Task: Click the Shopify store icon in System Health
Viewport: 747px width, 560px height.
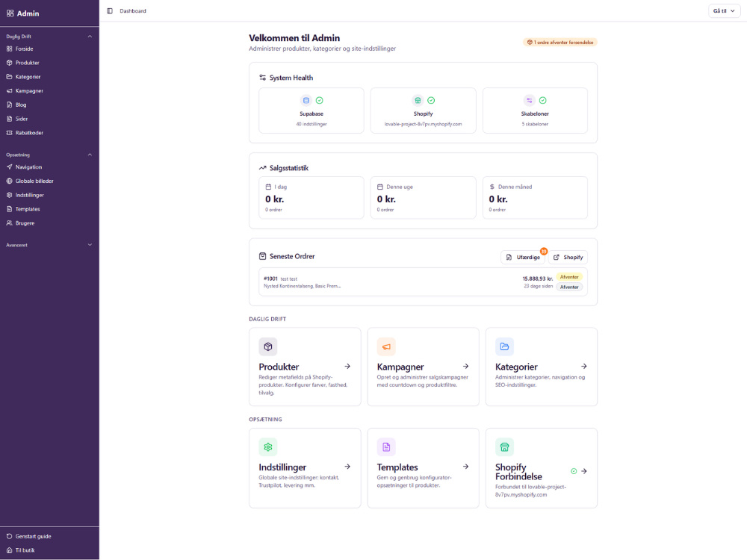Action: [x=418, y=101]
